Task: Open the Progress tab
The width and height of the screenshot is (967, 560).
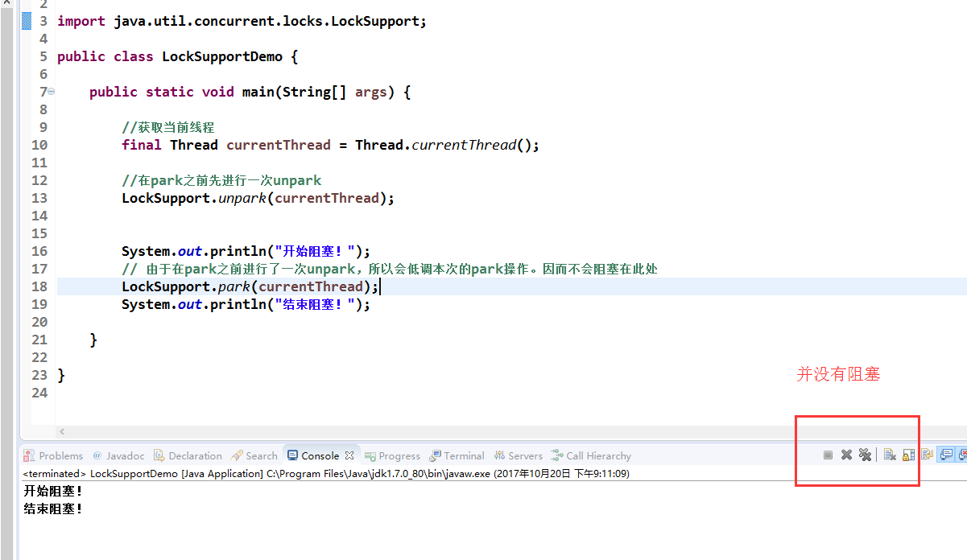Action: tap(392, 455)
